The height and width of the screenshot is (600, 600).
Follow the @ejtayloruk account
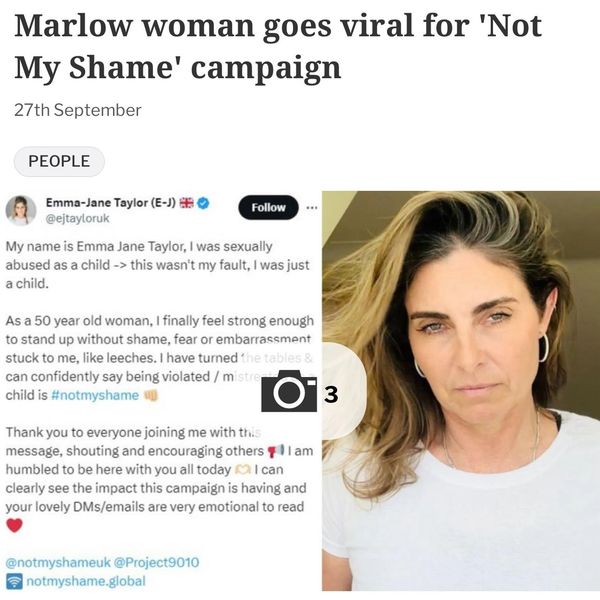tap(268, 207)
